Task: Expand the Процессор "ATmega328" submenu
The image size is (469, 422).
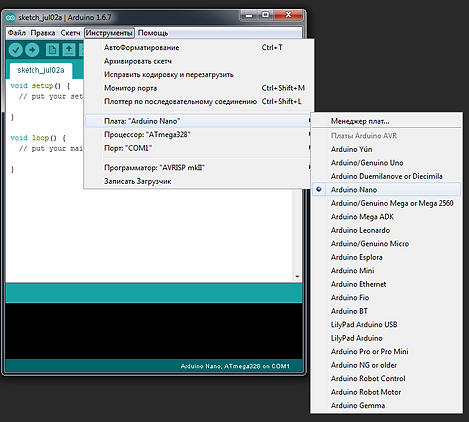Action: 199,134
